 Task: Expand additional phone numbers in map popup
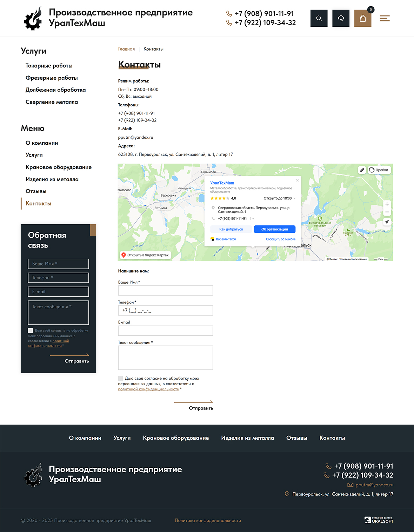pos(253,219)
